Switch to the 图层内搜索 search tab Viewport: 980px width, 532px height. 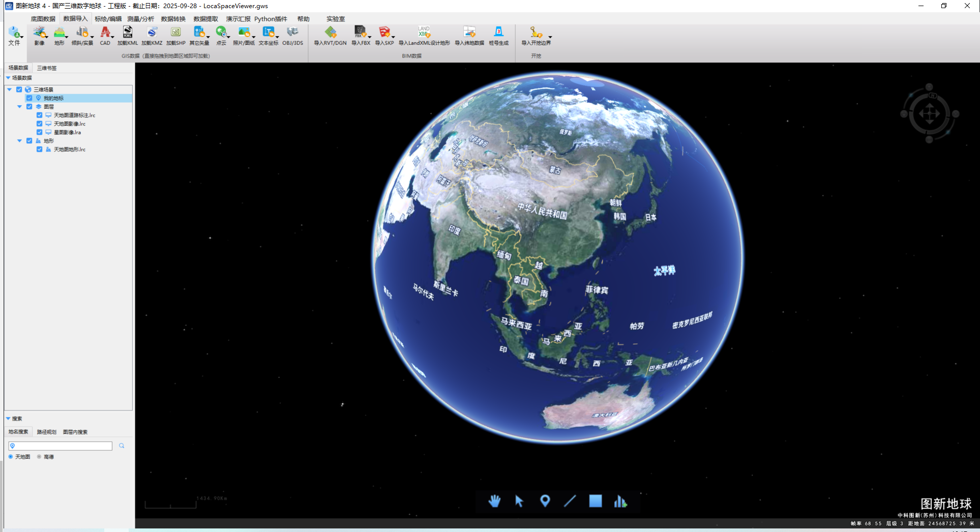[x=75, y=432]
